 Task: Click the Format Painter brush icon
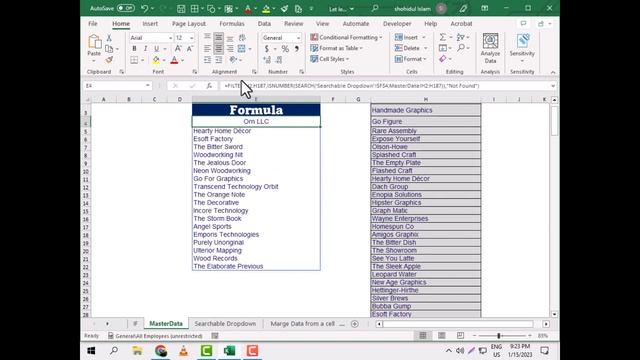[109, 60]
